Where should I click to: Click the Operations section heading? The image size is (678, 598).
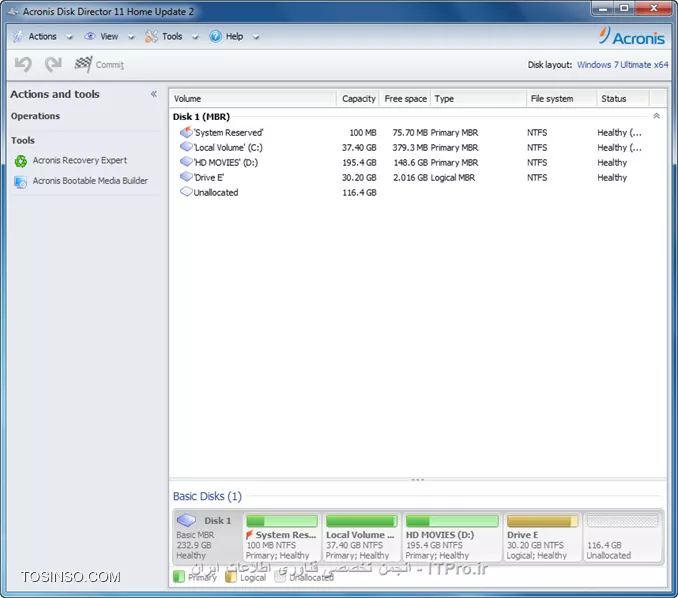(35, 116)
